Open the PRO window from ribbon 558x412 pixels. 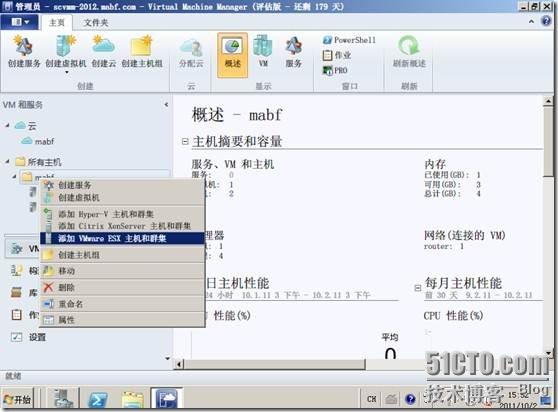[x=335, y=70]
